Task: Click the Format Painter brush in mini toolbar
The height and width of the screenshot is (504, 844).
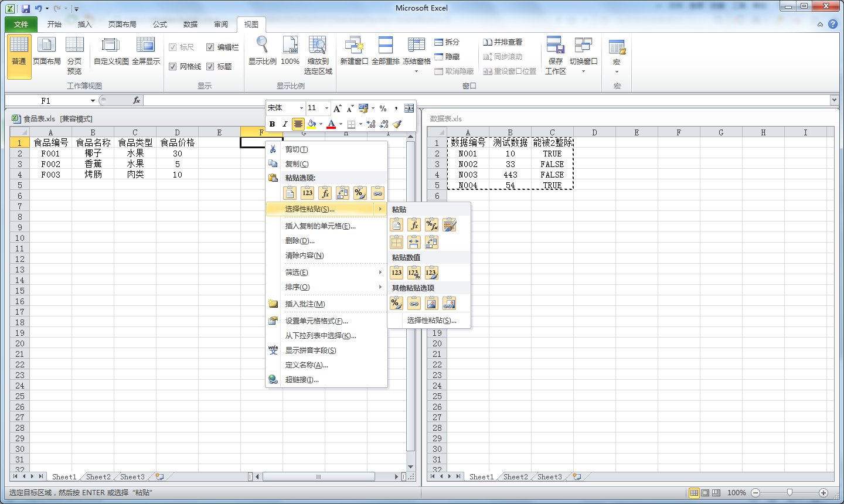Action: (x=397, y=124)
